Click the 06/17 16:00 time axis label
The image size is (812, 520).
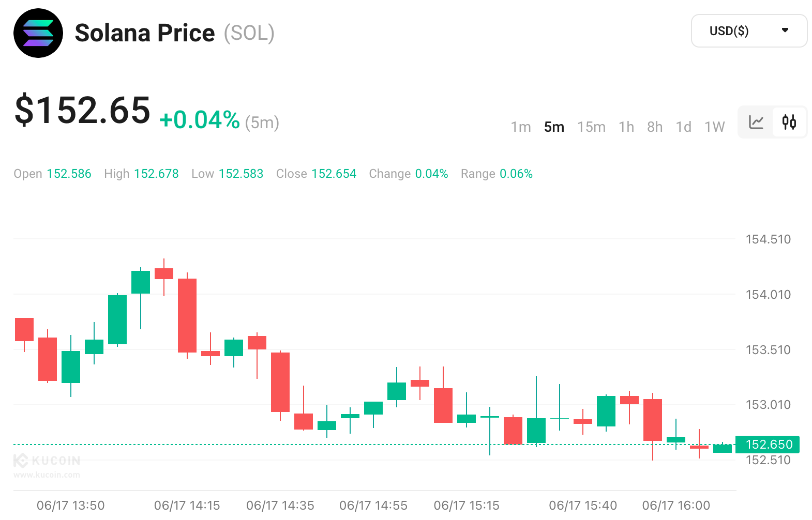coord(675,506)
